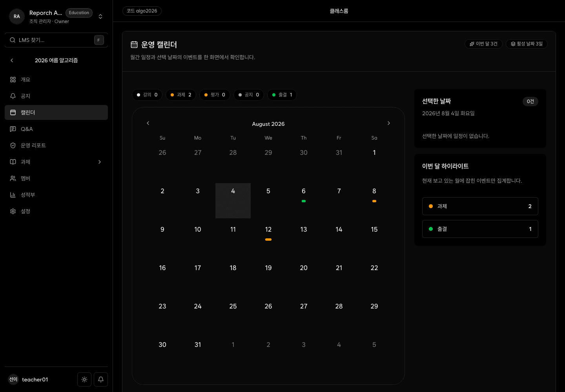Select the 캘린더 calendar menu item
Screen dimensions: 565x392
tap(56, 113)
